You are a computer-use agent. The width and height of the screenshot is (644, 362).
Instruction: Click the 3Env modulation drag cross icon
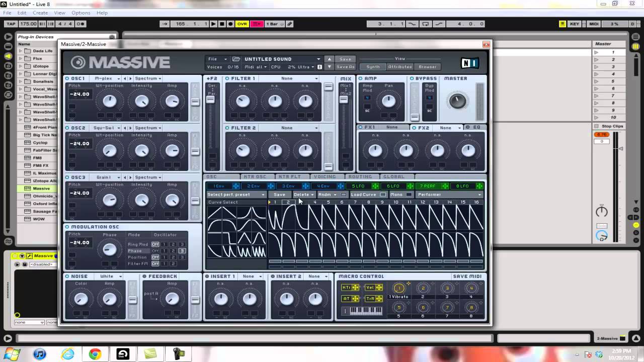(306, 186)
